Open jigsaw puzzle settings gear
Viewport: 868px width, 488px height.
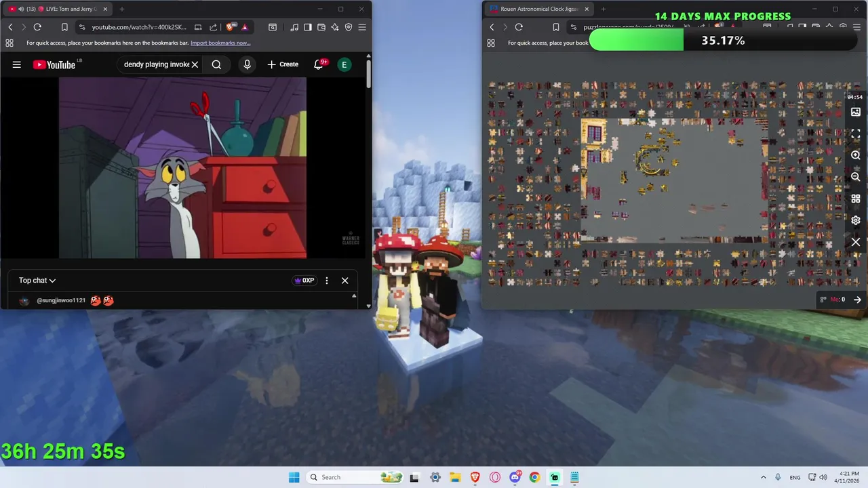(856, 220)
